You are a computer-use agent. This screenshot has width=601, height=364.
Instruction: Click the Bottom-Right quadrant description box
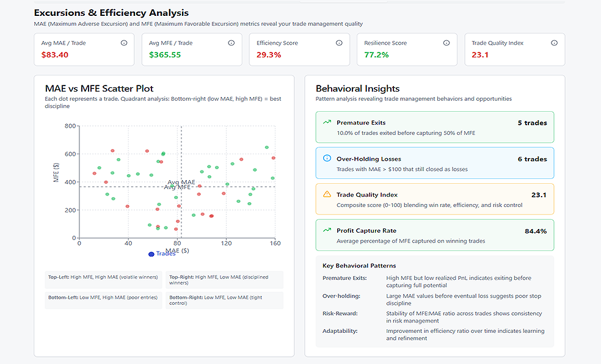(224, 300)
